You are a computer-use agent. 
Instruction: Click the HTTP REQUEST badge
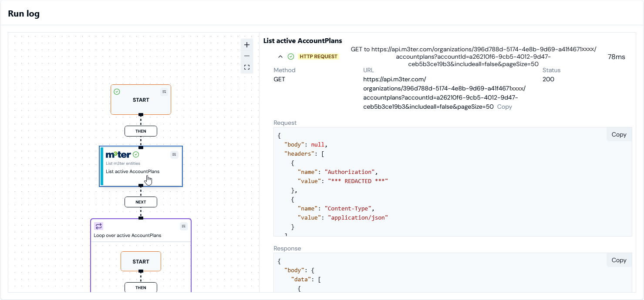[x=318, y=57]
